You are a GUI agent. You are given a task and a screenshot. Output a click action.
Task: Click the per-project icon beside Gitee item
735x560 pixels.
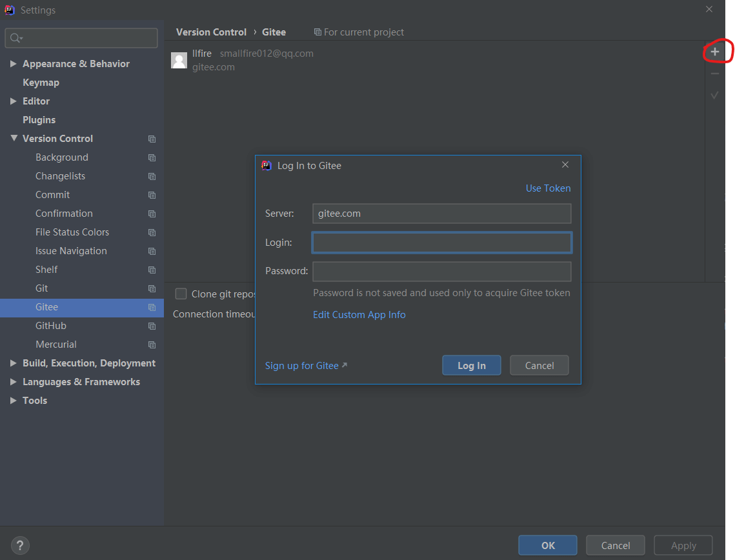click(152, 308)
